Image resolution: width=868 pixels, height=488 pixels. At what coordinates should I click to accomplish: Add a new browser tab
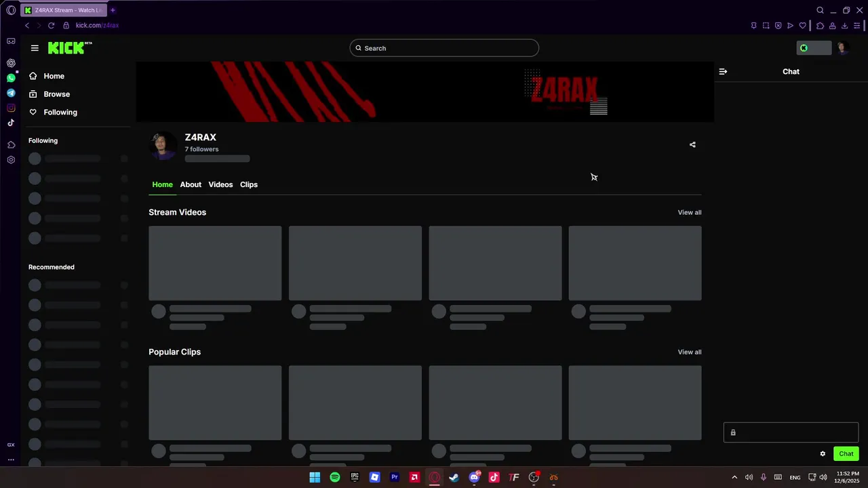click(113, 10)
